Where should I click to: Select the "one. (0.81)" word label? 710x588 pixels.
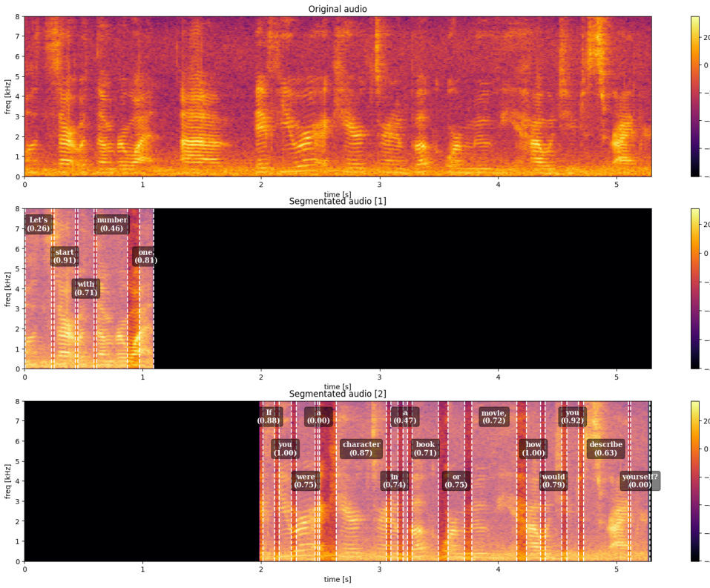tap(145, 257)
